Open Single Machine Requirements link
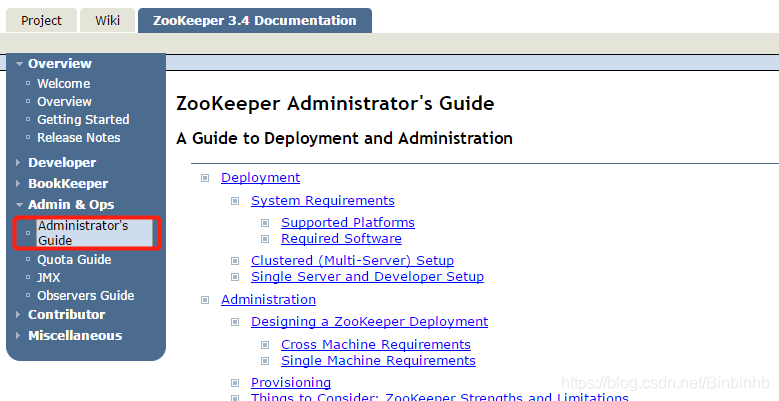Viewport: 779px width, 401px height. [378, 360]
